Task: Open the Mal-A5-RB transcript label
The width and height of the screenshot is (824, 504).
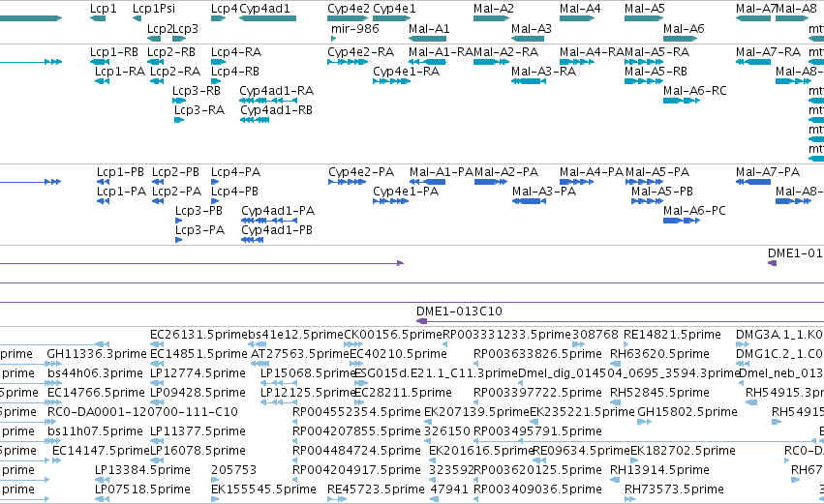Action: [656, 72]
